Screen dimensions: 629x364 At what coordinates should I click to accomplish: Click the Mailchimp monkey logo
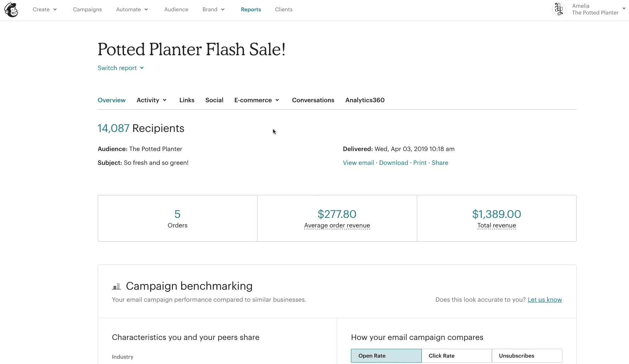coord(11,10)
